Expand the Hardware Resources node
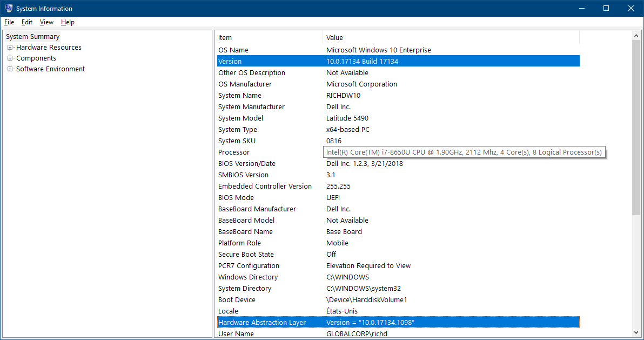The width and height of the screenshot is (644, 340). (x=10, y=47)
